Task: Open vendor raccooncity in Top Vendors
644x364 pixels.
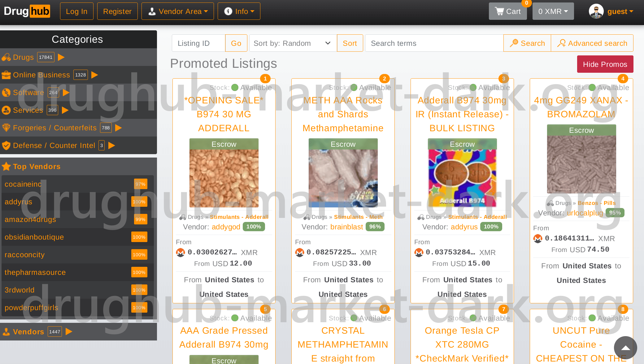Action: pos(24,255)
